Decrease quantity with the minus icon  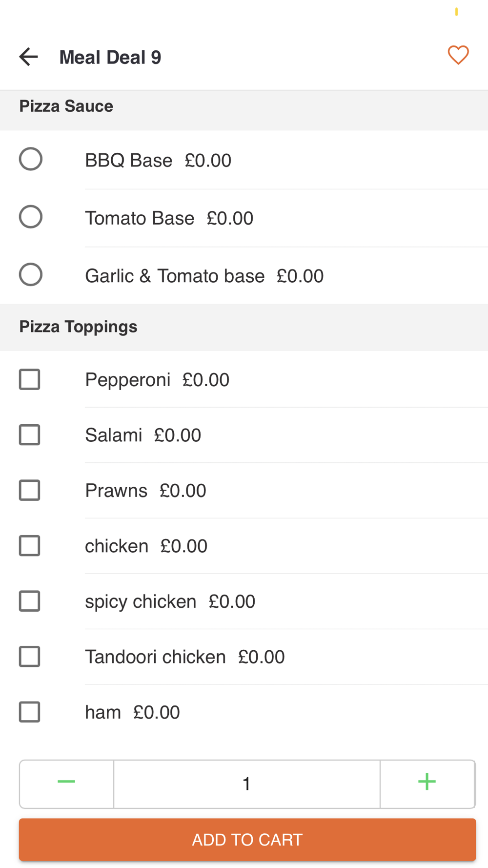66,784
